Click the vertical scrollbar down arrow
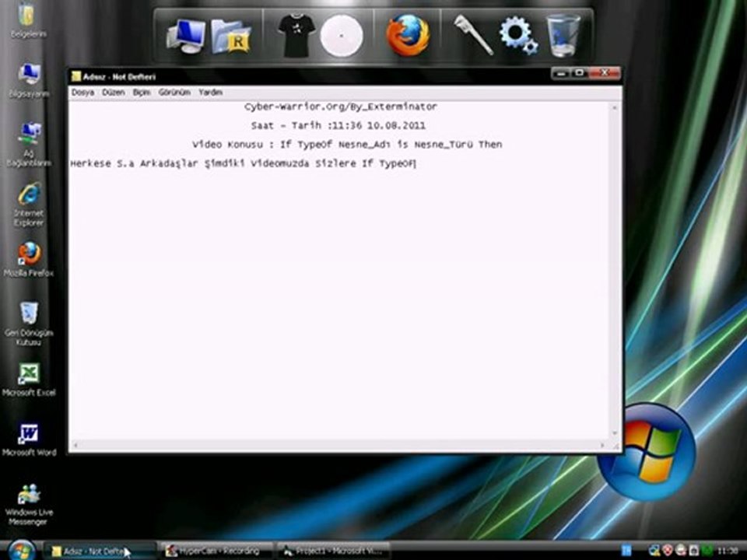Image resolution: width=747 pixels, height=560 pixels. tap(615, 433)
